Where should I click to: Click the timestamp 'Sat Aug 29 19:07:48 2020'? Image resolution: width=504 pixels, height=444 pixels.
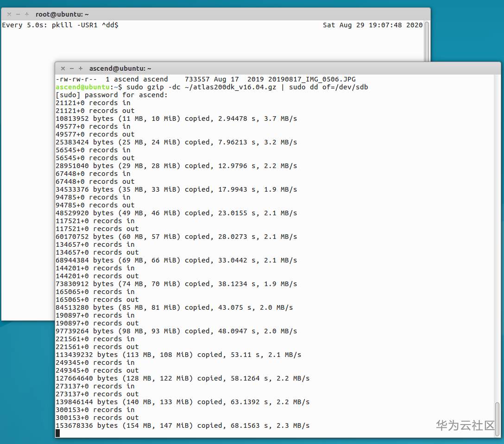tap(372, 25)
